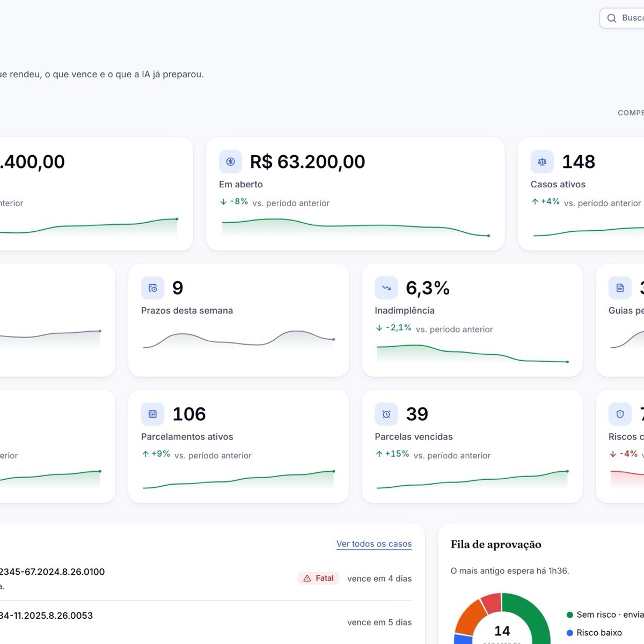Click the vence em 4 dias text
The width and height of the screenshot is (644, 644).
tap(379, 579)
